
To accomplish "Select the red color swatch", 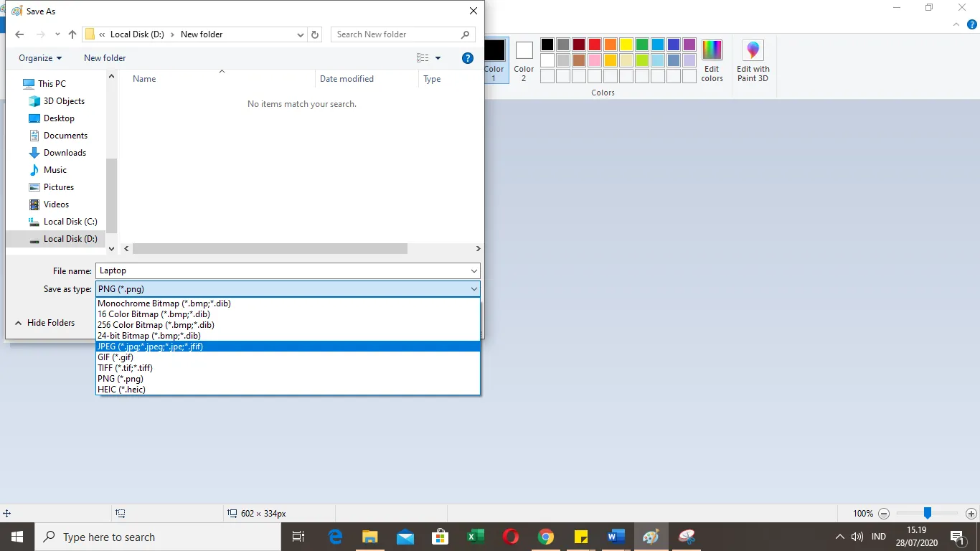I will coord(595,44).
